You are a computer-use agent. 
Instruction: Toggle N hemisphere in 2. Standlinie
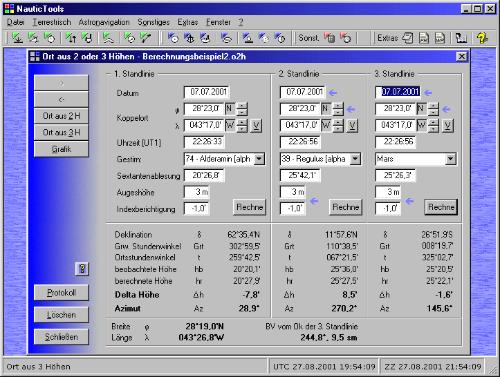point(325,108)
